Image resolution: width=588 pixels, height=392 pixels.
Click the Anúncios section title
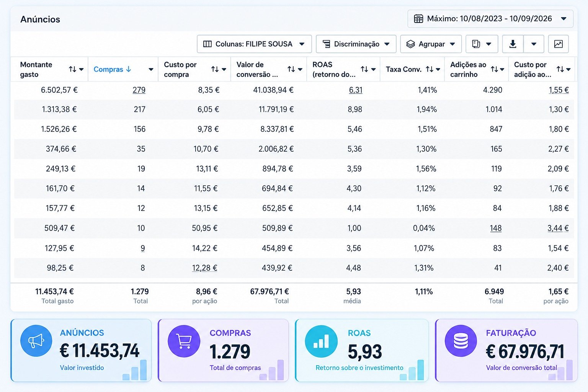pyautogui.click(x=40, y=20)
